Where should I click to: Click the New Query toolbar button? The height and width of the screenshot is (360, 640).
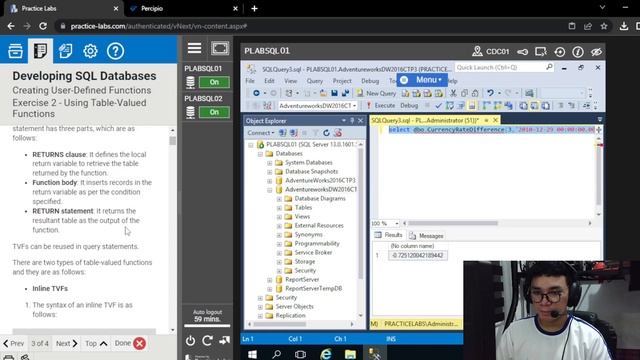click(x=376, y=93)
